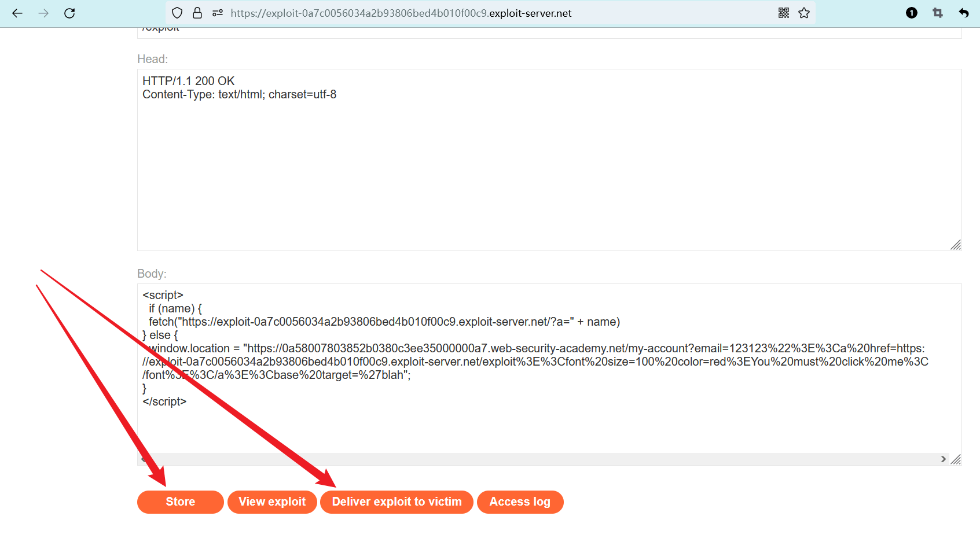Click the Body scrollbar right arrow
Viewport: 980px width, 538px height.
pyautogui.click(x=944, y=459)
